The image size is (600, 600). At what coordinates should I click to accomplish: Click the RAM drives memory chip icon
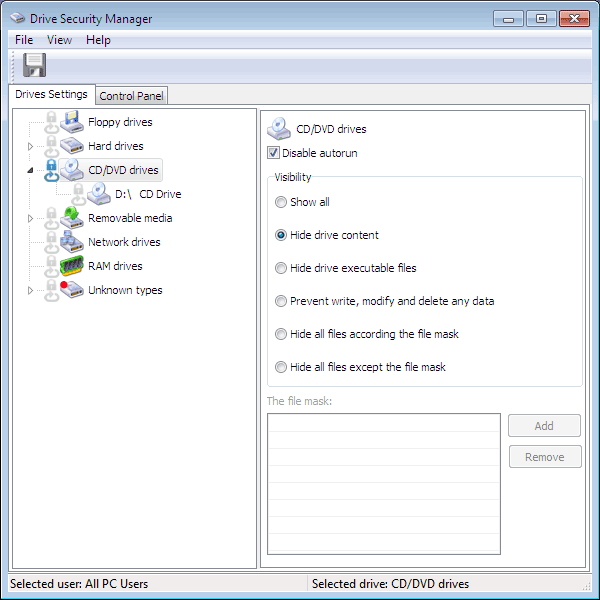[x=72, y=266]
